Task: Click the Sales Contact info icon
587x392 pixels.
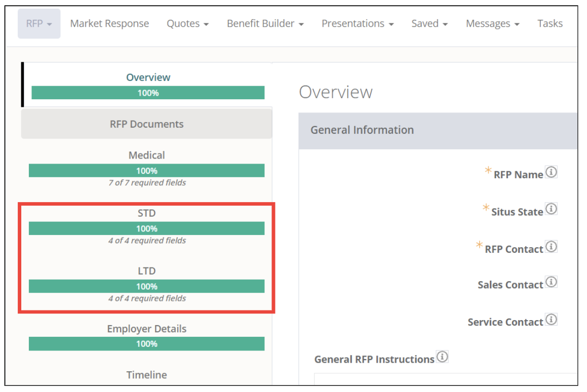Action: [551, 282]
